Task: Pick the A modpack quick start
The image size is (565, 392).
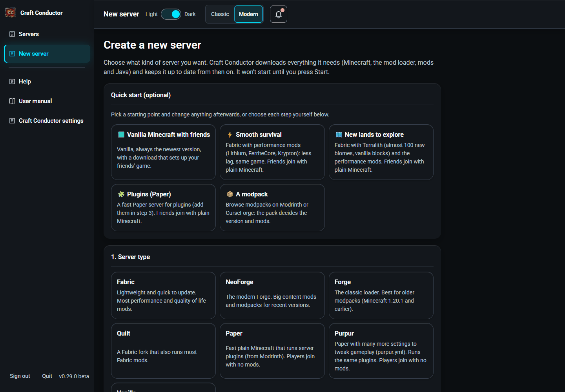Action: click(272, 208)
